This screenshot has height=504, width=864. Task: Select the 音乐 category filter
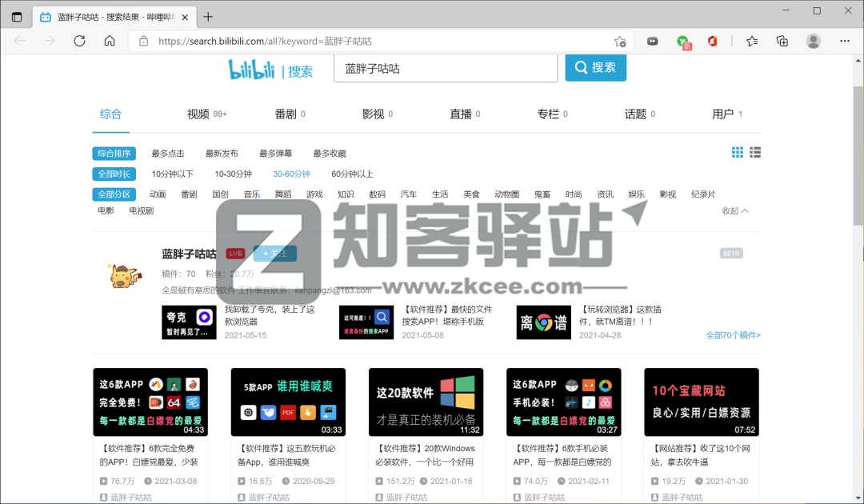click(252, 194)
